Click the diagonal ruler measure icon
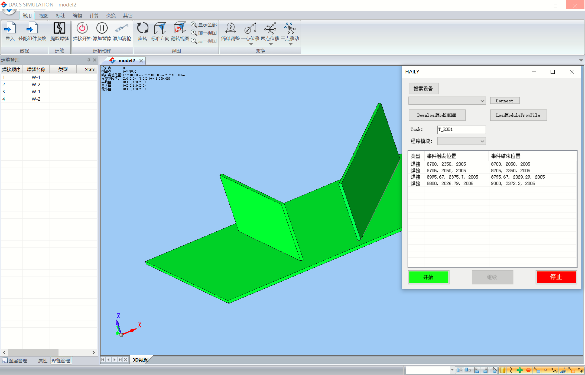Image resolution: width=585 pixels, height=375 pixels. 121,28
